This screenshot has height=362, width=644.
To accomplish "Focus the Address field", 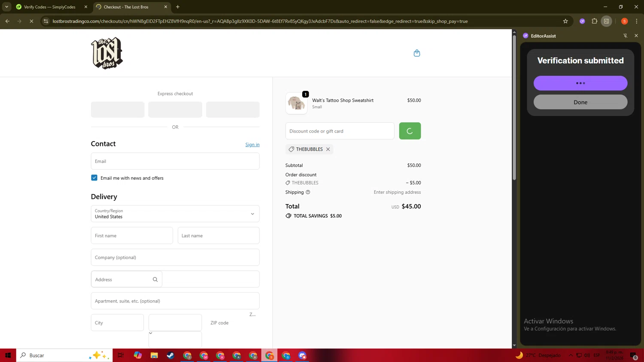I will click(x=127, y=279).
